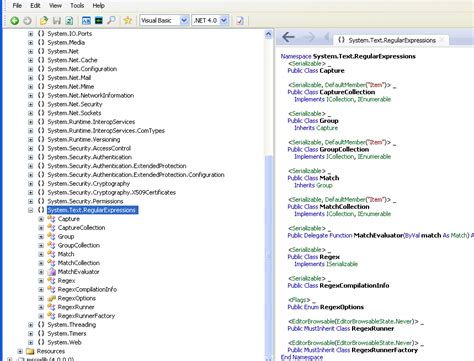Click the Refresh toolbar icon
The width and height of the screenshot is (474, 361).
coord(69,21)
